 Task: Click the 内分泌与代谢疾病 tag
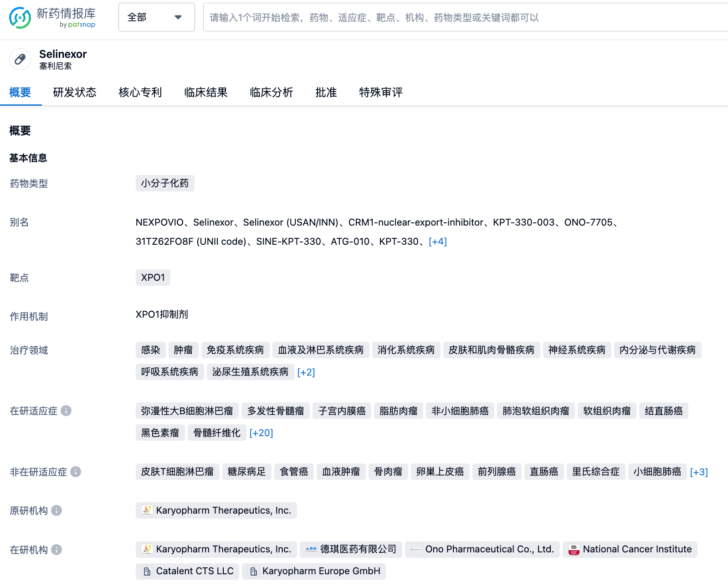pos(657,350)
